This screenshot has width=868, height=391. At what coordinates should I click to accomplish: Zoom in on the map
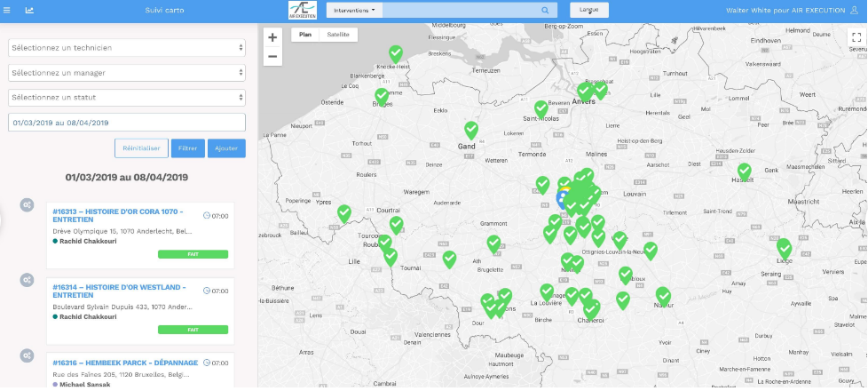[272, 37]
